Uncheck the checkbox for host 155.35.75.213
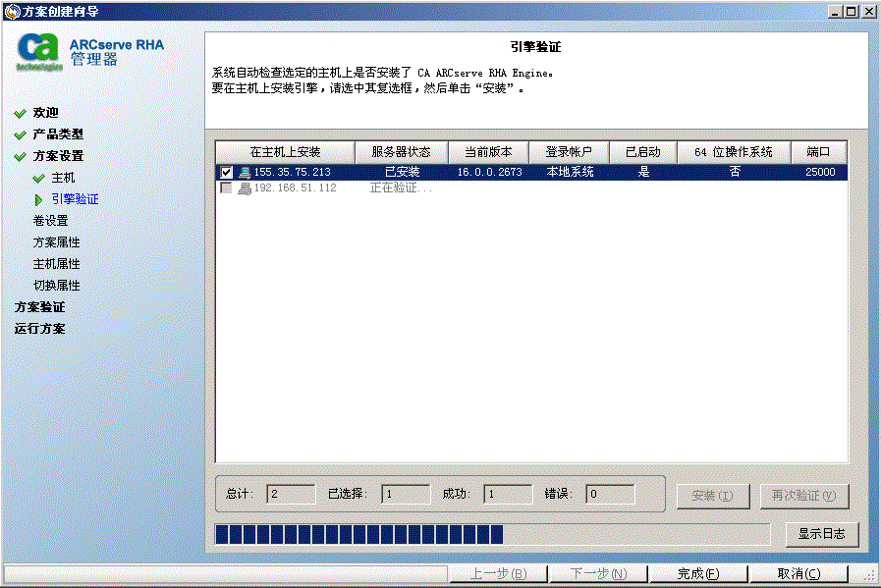Screen dimensions: 881x588 226,171
